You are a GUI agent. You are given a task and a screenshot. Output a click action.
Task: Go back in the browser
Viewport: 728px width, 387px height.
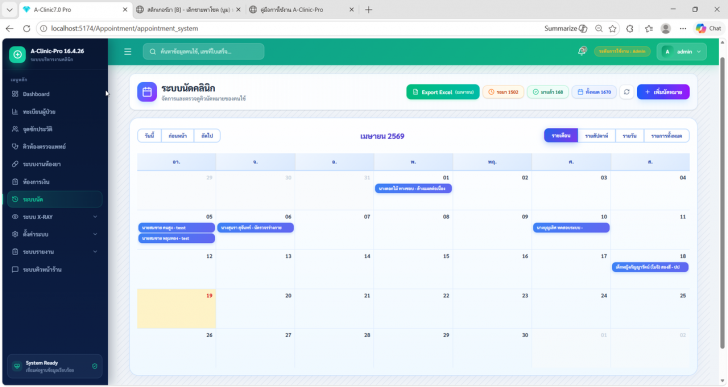point(9,28)
